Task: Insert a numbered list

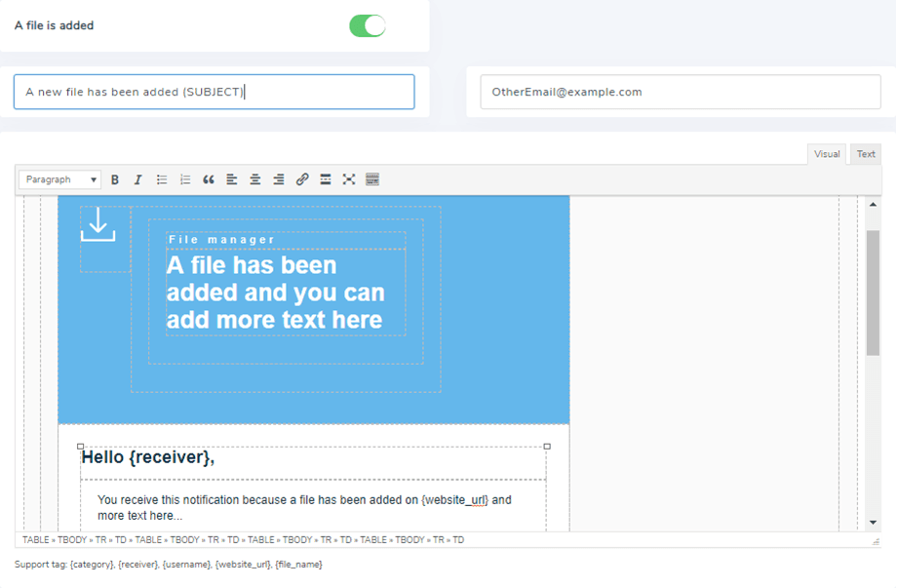Action: [185, 179]
